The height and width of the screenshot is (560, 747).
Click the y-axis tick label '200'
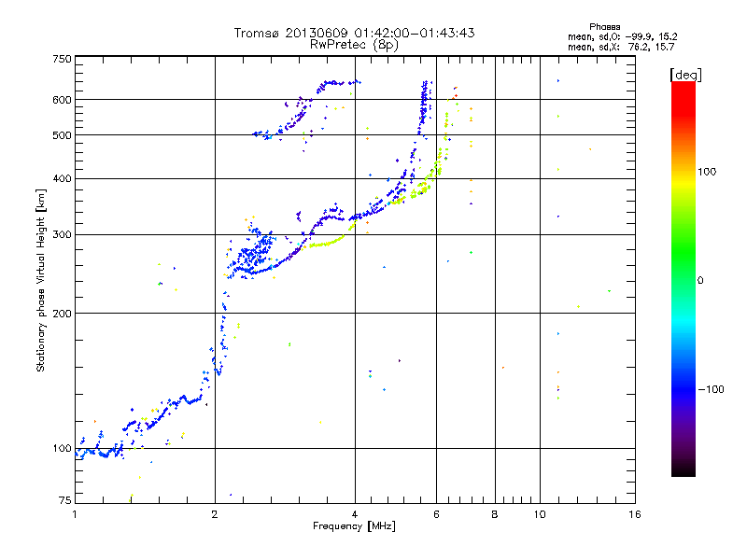62,314
